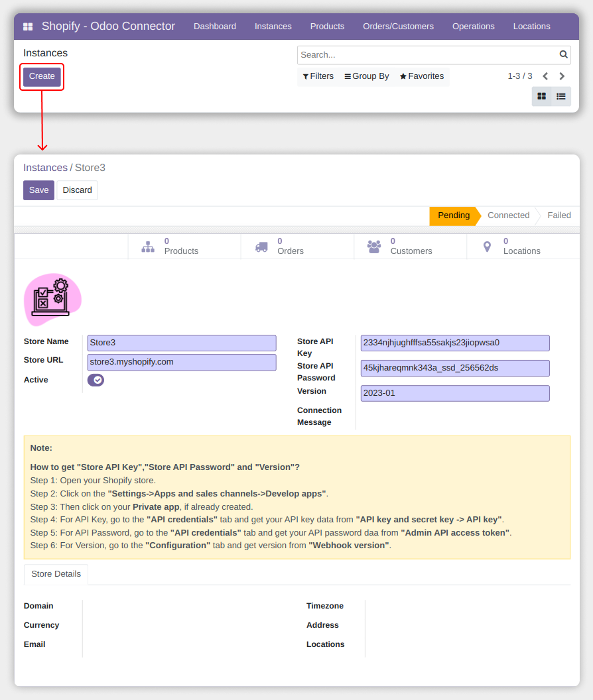
Task: Open Orders/Customers menu
Action: (x=398, y=27)
